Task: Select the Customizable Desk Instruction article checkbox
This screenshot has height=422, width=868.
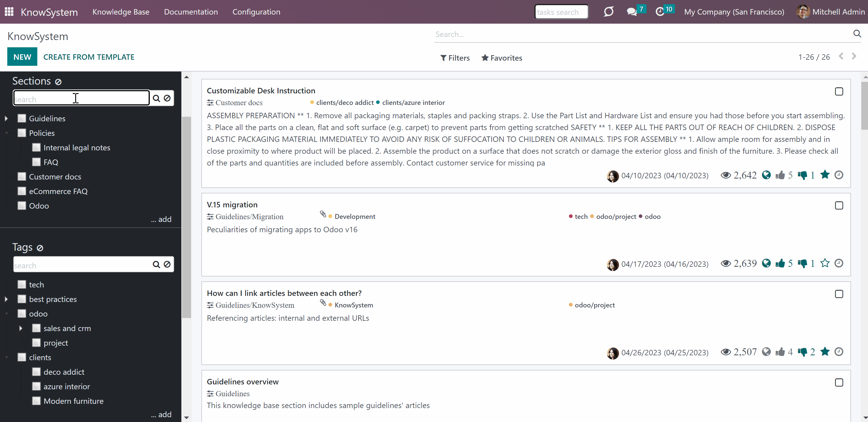Action: [x=839, y=92]
